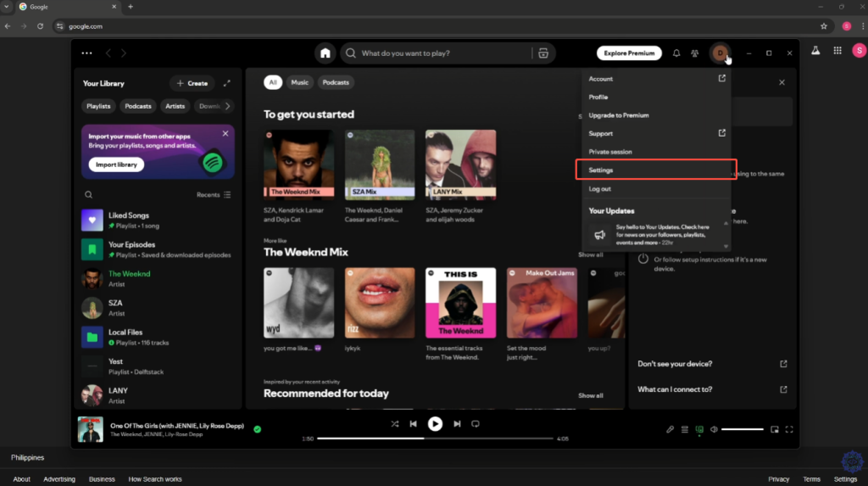Screen dimensions: 868x486
Task: Open Chrome Google apps grid
Action: point(837,50)
